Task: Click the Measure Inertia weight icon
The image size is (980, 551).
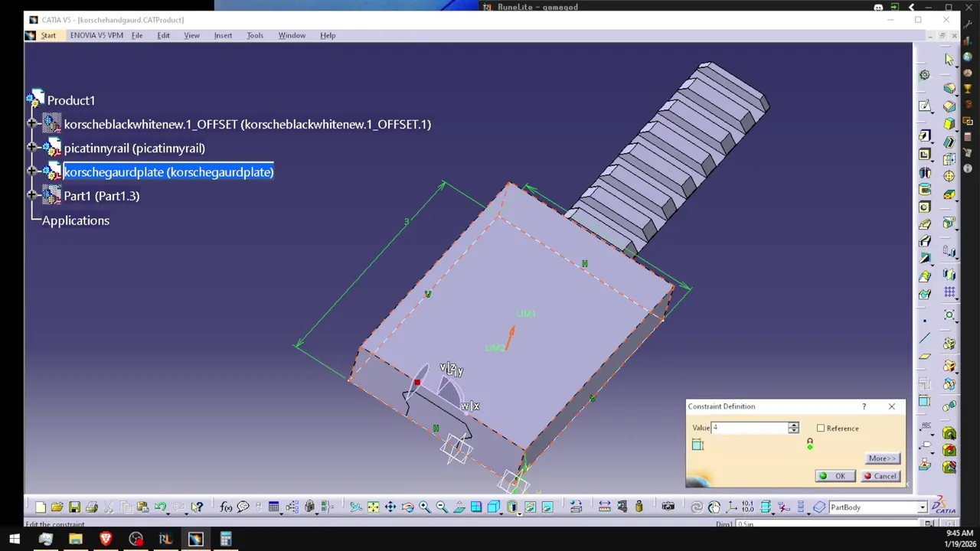Action: click(639, 507)
